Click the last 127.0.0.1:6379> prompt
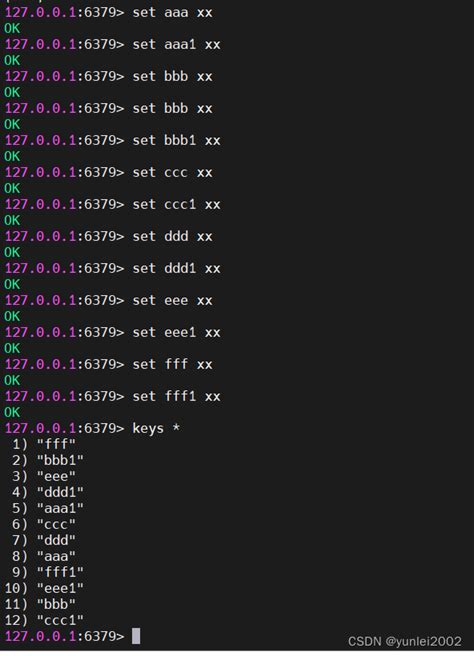 coord(64,636)
